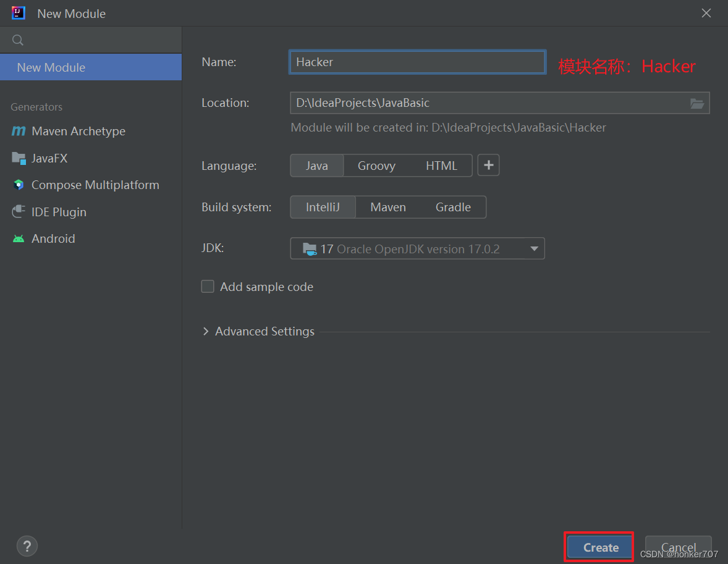This screenshot has width=728, height=564.
Task: Browse for Location with folder icon
Action: (696, 103)
